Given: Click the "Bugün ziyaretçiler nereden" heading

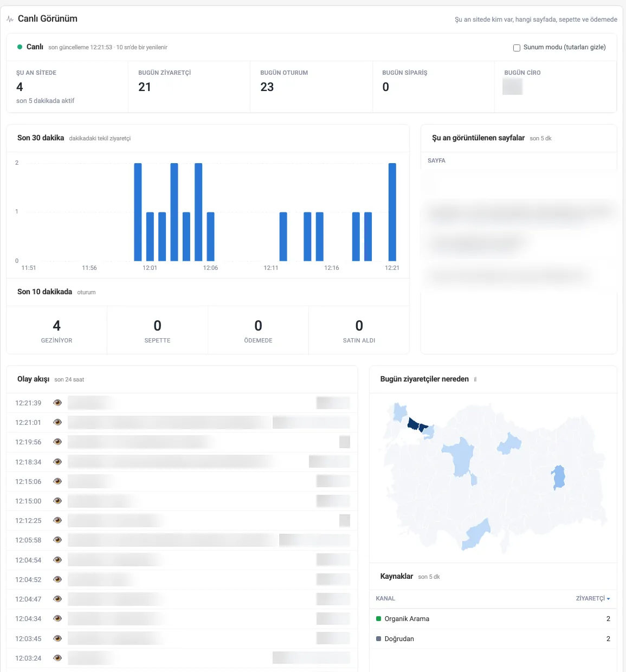Looking at the screenshot, I should 424,379.
